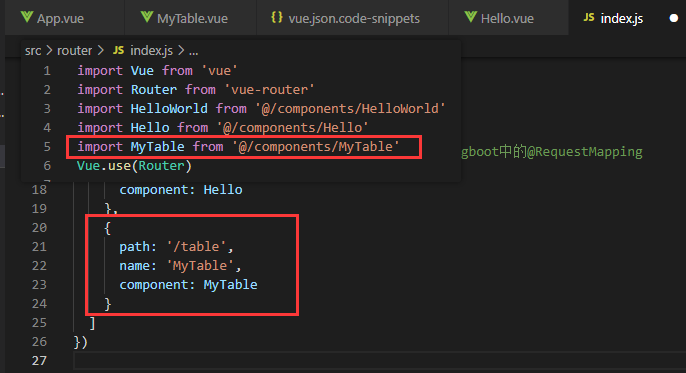Open the breadcrumb ellipsis symbol list
686x373 pixels.
pos(193,51)
